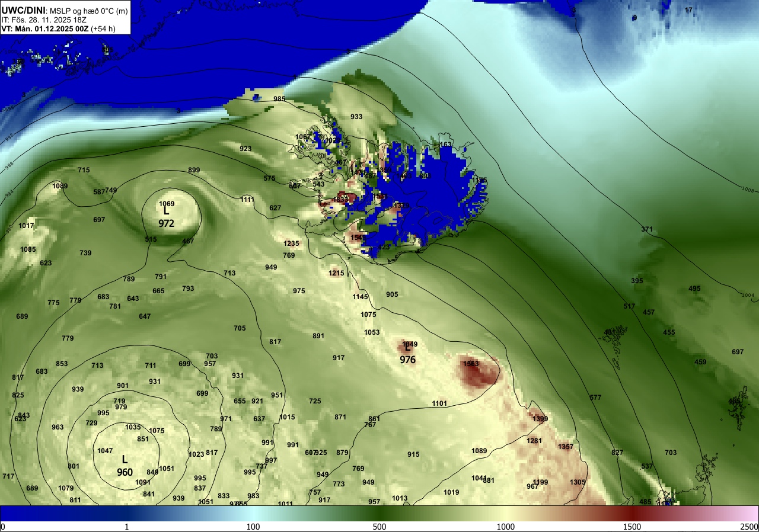
Task: Click the height value 647
Action: 145,316
